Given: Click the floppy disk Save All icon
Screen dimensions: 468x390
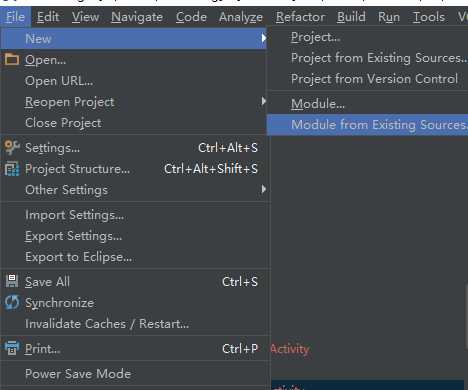Looking at the screenshot, I should 12,281.
